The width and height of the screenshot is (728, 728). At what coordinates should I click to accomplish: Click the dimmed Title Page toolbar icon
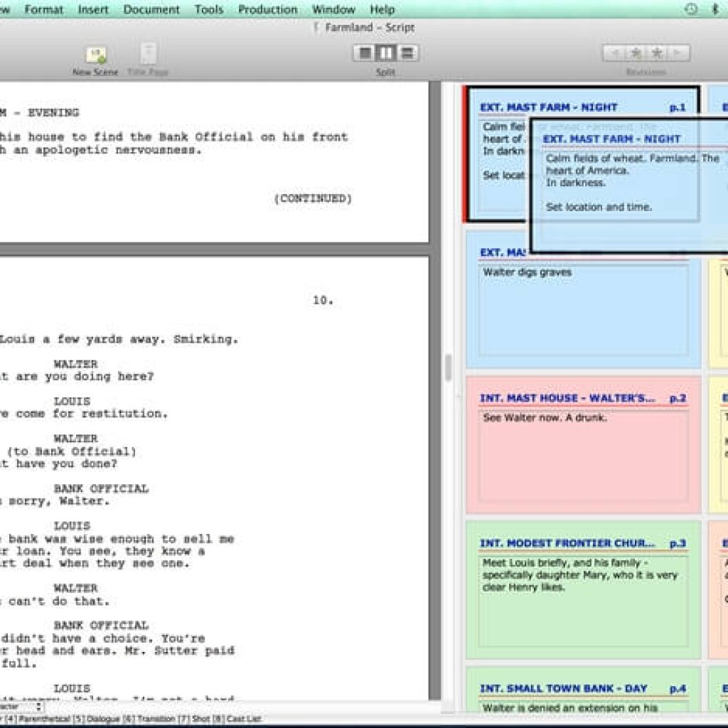tap(149, 54)
